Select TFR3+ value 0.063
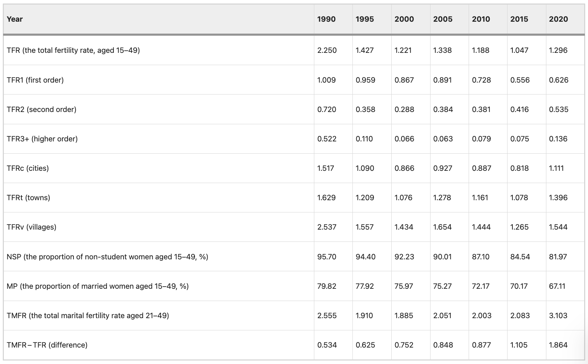This screenshot has height=364, width=588. pos(443,139)
